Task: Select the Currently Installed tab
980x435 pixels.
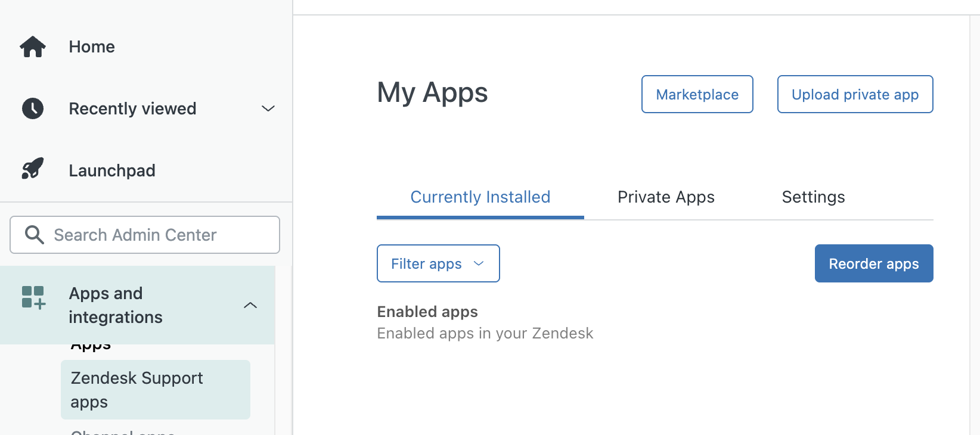Action: pyautogui.click(x=480, y=197)
